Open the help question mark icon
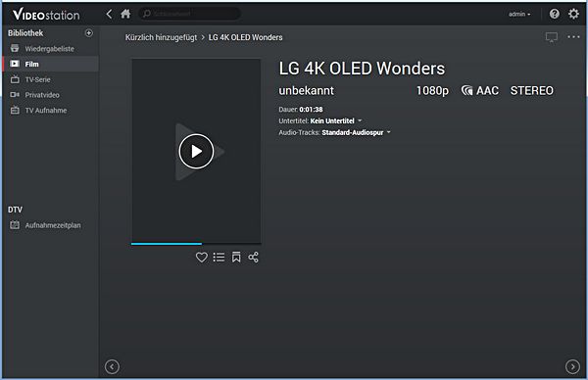588x380 pixels. click(555, 14)
